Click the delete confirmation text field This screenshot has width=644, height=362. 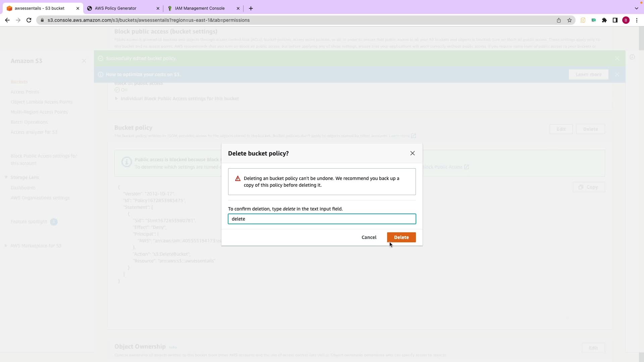[322, 219]
